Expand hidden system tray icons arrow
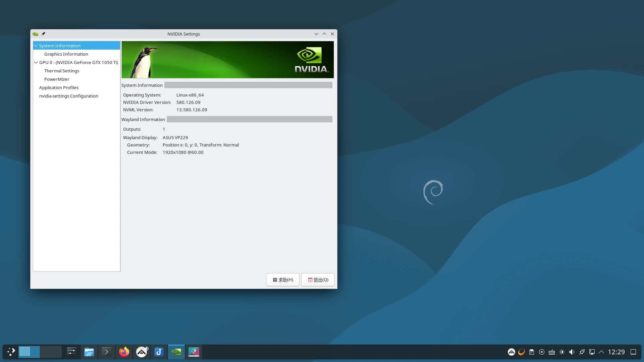644x362 pixels. 601,352
